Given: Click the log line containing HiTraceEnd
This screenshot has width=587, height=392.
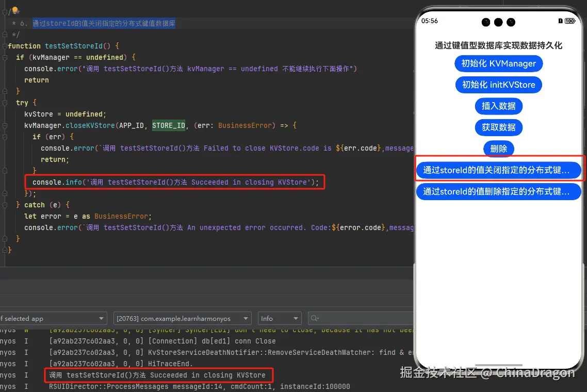Looking at the screenshot, I should click(121, 364).
